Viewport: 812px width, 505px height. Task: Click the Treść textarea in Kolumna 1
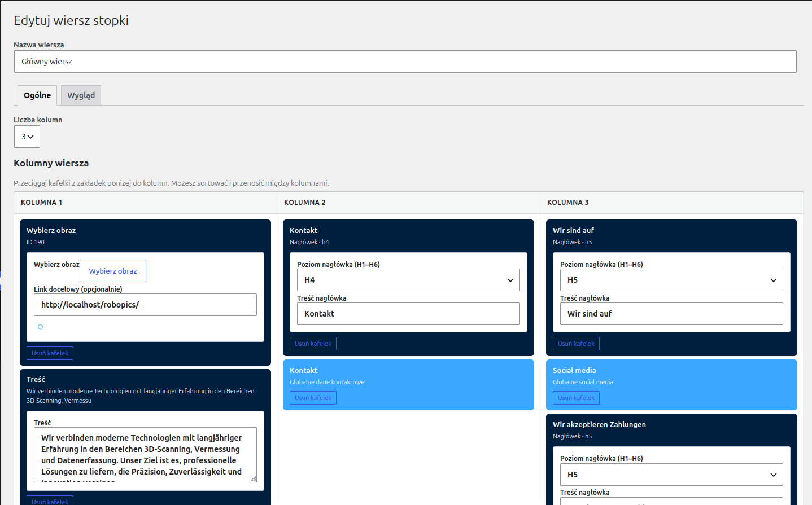click(x=145, y=455)
